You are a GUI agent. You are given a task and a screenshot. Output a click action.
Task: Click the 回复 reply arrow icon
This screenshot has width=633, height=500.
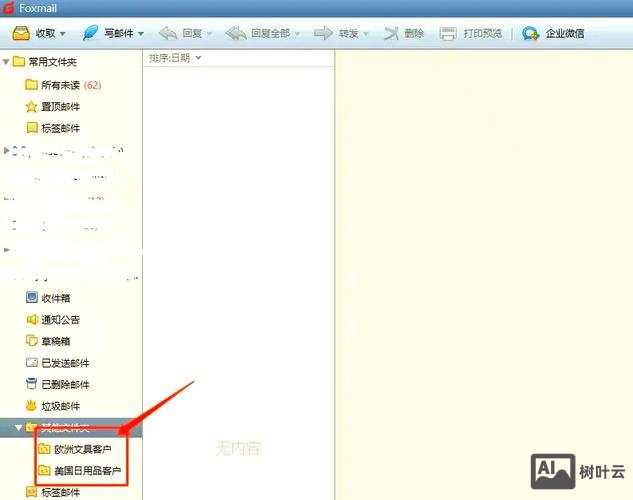click(168, 33)
